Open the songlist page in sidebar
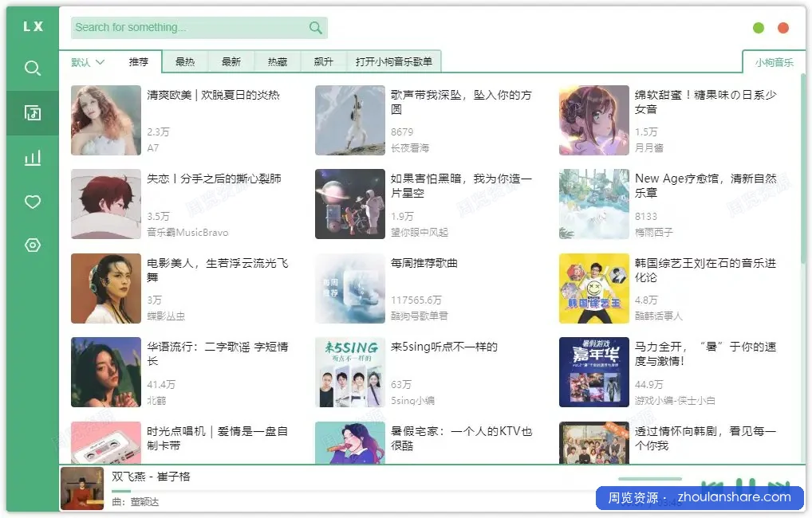 pyautogui.click(x=33, y=113)
